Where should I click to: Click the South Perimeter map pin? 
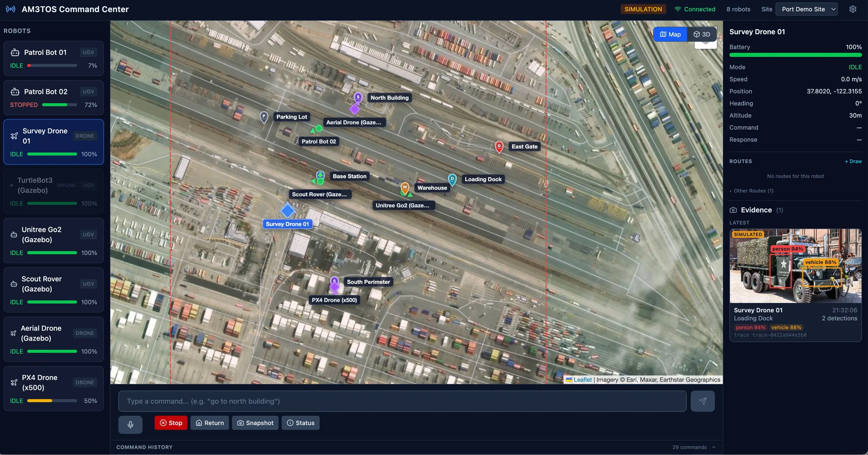click(335, 282)
